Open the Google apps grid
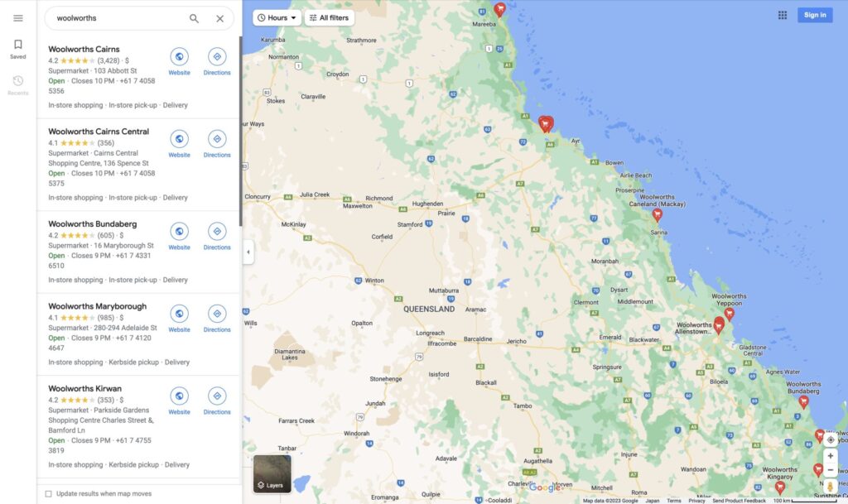Screen dimensions: 848x504 point(782,15)
